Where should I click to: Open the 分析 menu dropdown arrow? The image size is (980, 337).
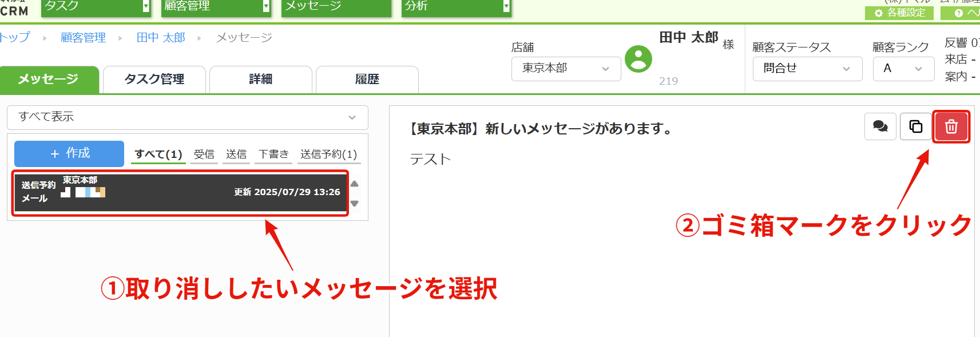(506, 7)
